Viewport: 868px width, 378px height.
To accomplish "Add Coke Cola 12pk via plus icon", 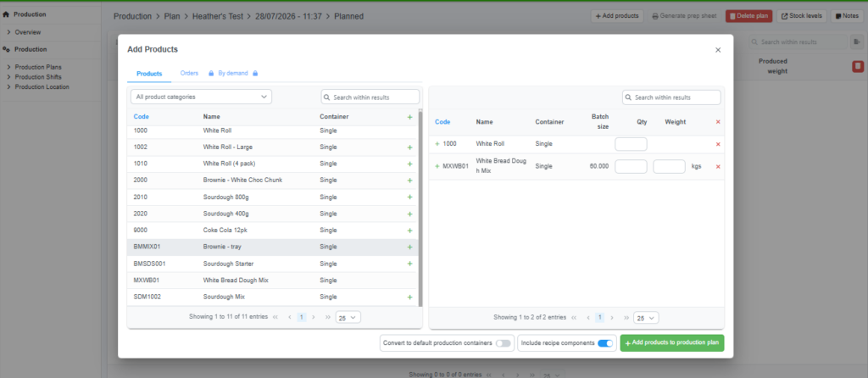I will [409, 231].
